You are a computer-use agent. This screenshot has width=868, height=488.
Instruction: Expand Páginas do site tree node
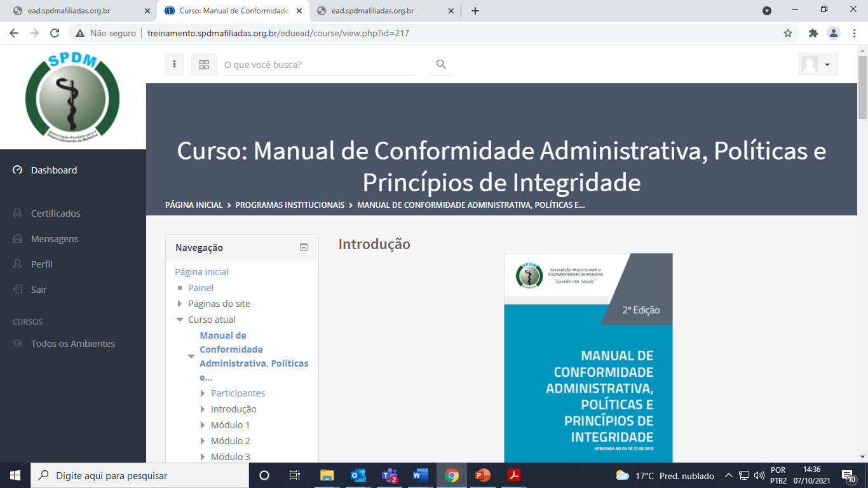pyautogui.click(x=180, y=304)
